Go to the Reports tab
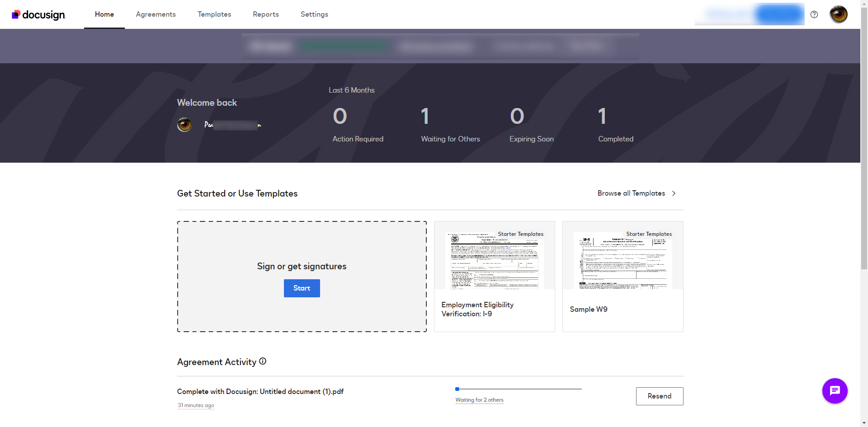Image resolution: width=868 pixels, height=427 pixels. click(x=266, y=14)
